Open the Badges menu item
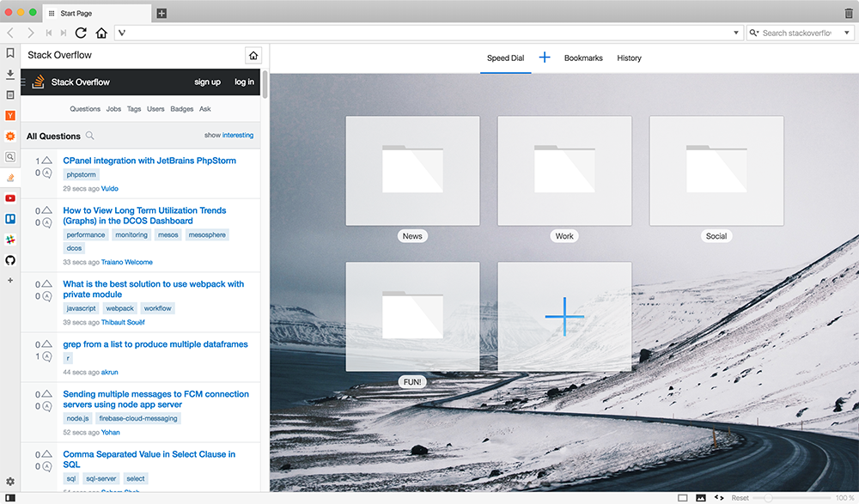This screenshot has height=504, width=859. (x=182, y=109)
